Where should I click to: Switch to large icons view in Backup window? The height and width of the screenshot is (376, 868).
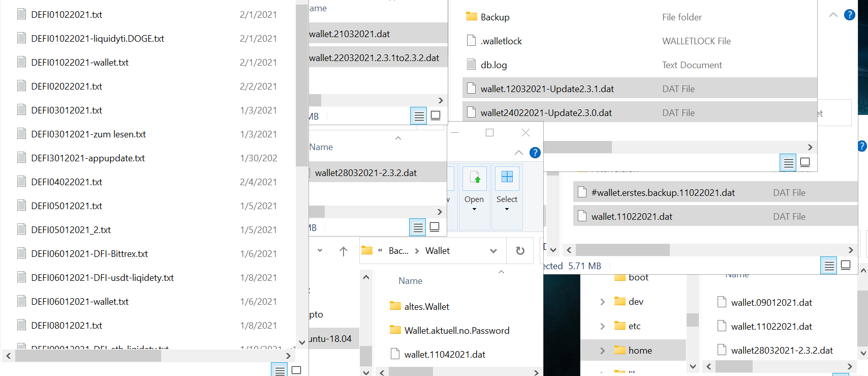click(805, 162)
